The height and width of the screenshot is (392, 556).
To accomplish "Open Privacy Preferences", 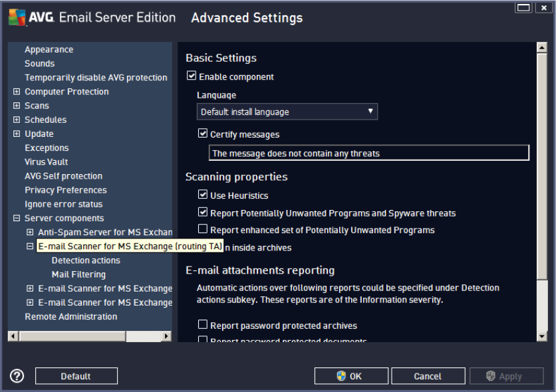I will tap(66, 190).
